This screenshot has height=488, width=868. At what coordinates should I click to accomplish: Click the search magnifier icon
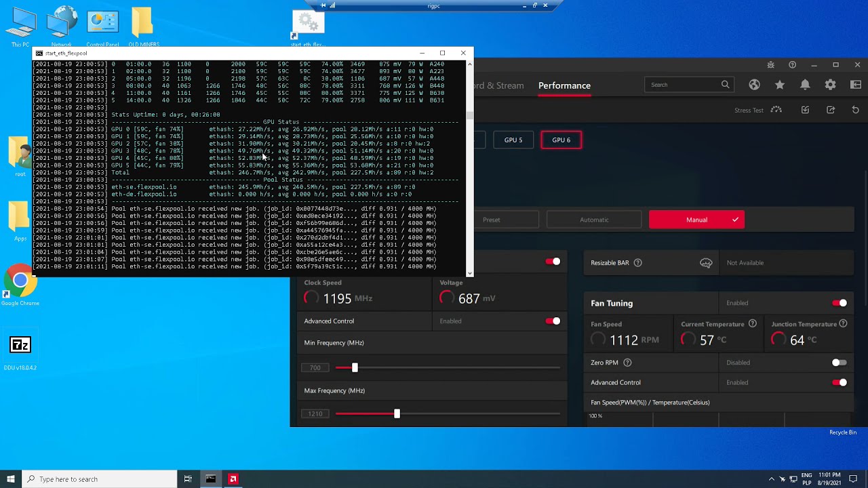click(725, 85)
